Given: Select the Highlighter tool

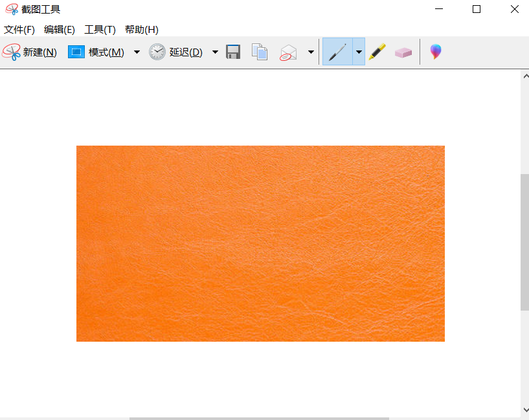Looking at the screenshot, I should pyautogui.click(x=377, y=51).
